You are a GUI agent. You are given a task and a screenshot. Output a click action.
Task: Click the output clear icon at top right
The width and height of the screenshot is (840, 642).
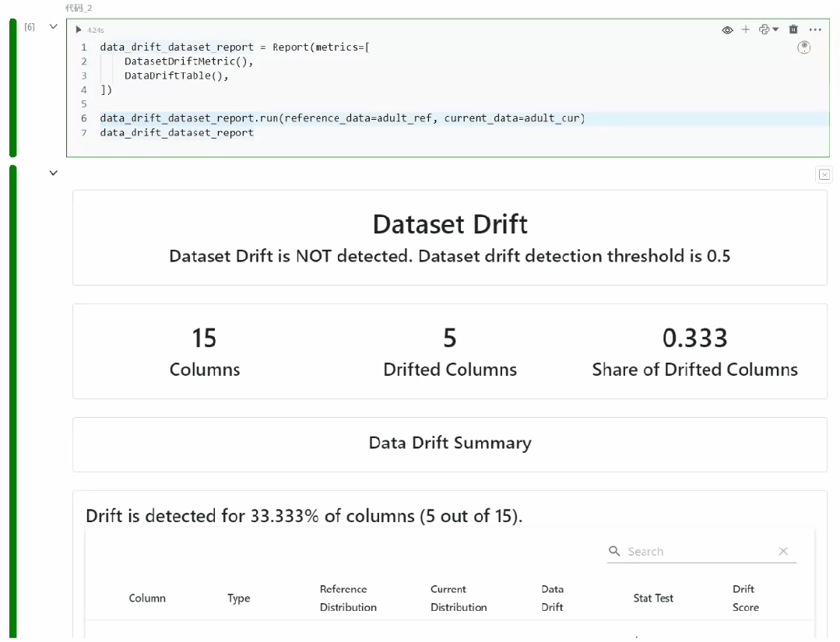824,174
